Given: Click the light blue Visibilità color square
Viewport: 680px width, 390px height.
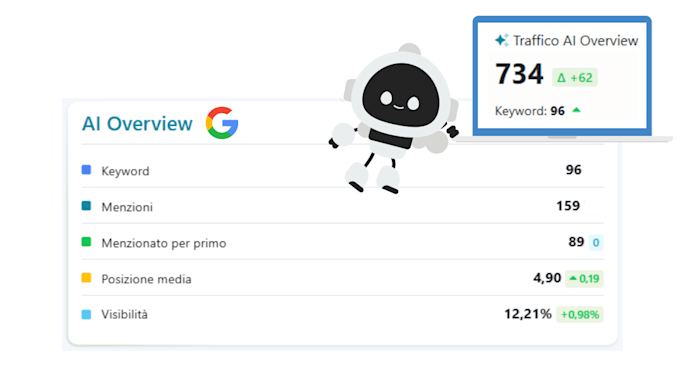Looking at the screenshot, I should (86, 314).
